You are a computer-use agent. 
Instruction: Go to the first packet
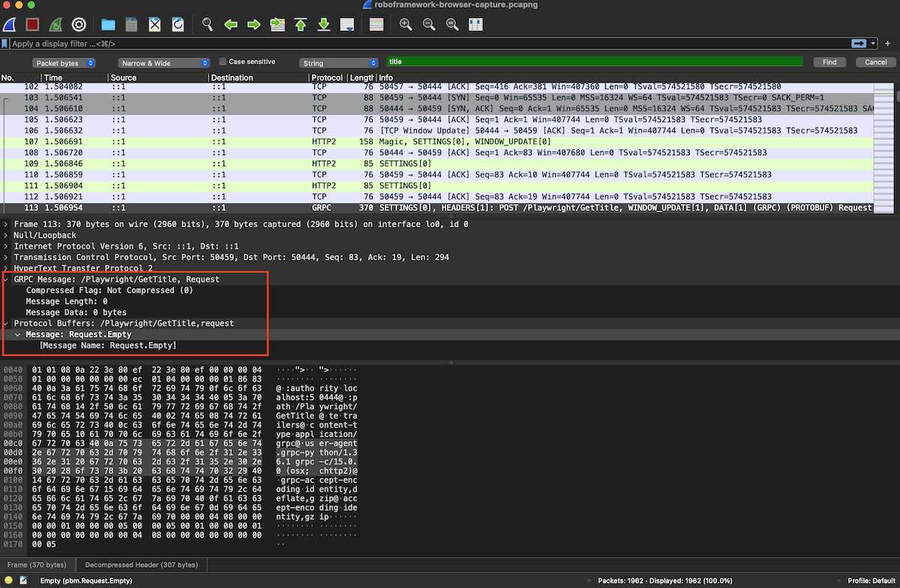[x=300, y=24]
